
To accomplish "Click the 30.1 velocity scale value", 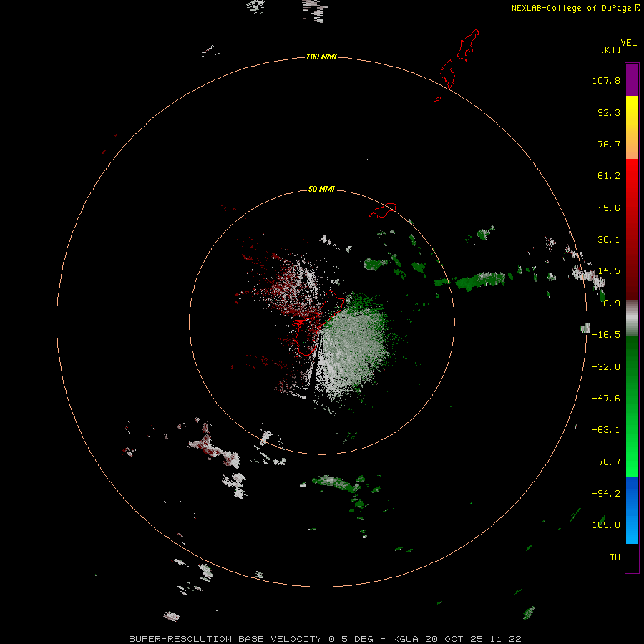I will (609, 240).
